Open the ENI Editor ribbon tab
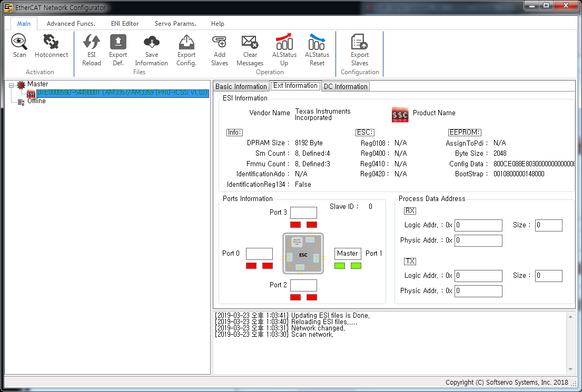 pyautogui.click(x=125, y=24)
